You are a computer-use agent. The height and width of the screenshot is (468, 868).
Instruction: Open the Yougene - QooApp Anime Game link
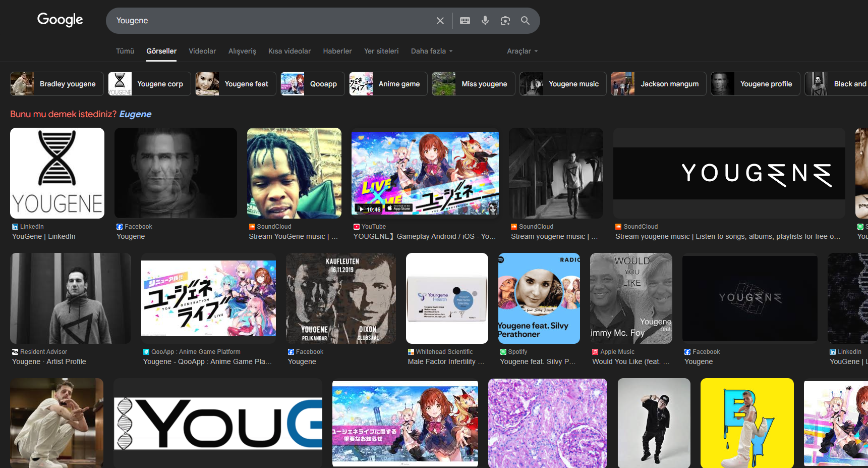click(x=207, y=361)
